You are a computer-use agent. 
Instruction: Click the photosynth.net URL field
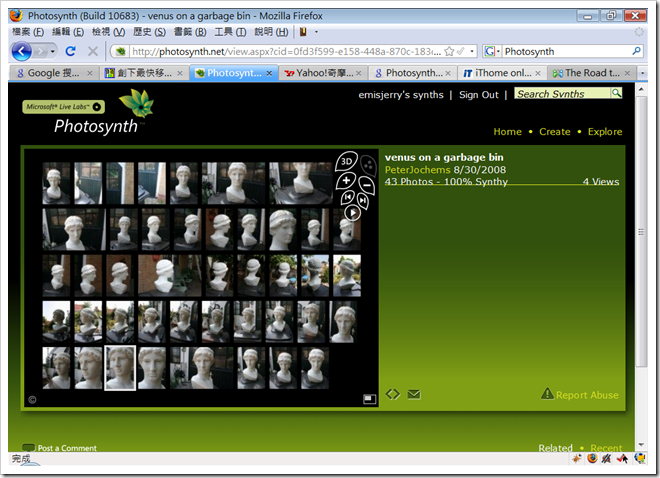pos(286,51)
